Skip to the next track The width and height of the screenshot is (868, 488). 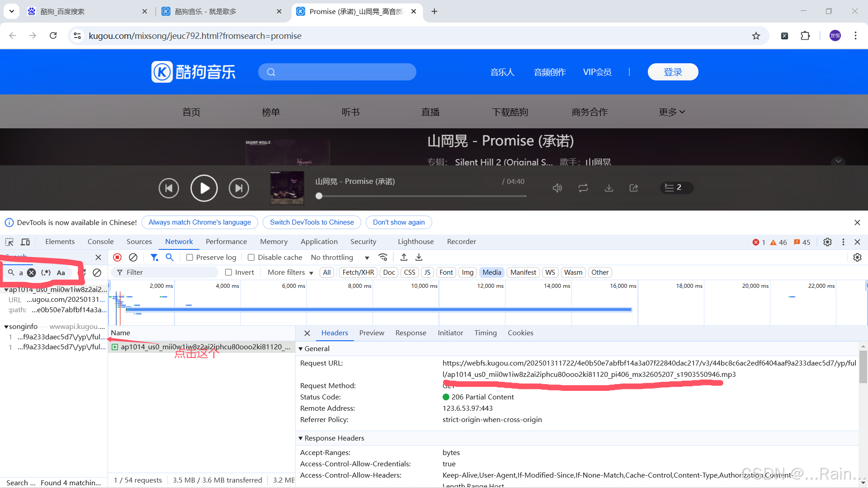(x=239, y=188)
